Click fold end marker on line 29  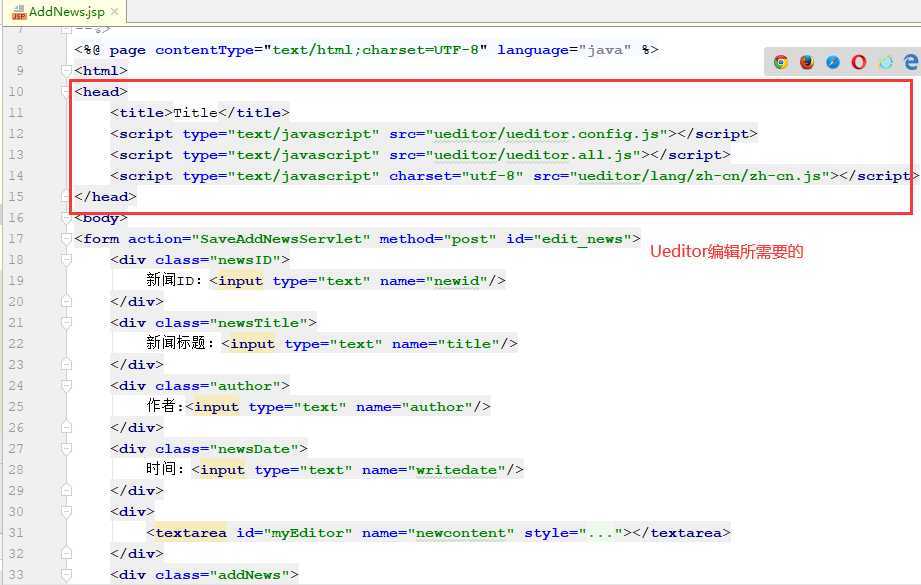pyautogui.click(x=66, y=490)
